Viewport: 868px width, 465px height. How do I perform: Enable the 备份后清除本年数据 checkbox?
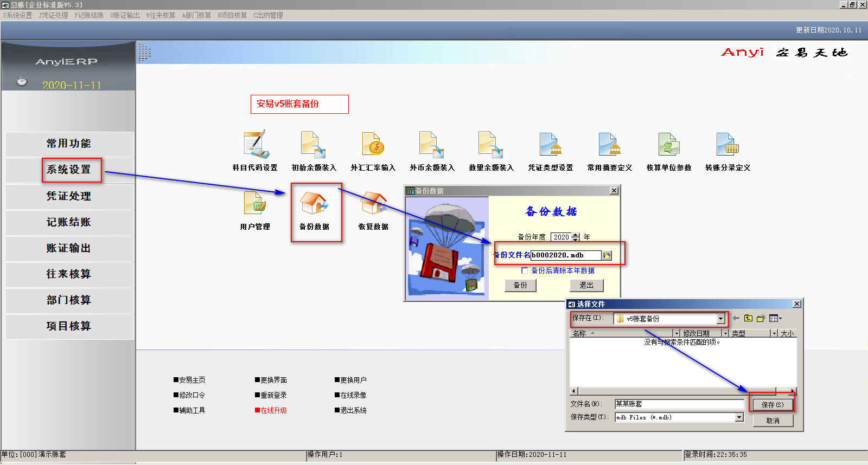pos(525,270)
